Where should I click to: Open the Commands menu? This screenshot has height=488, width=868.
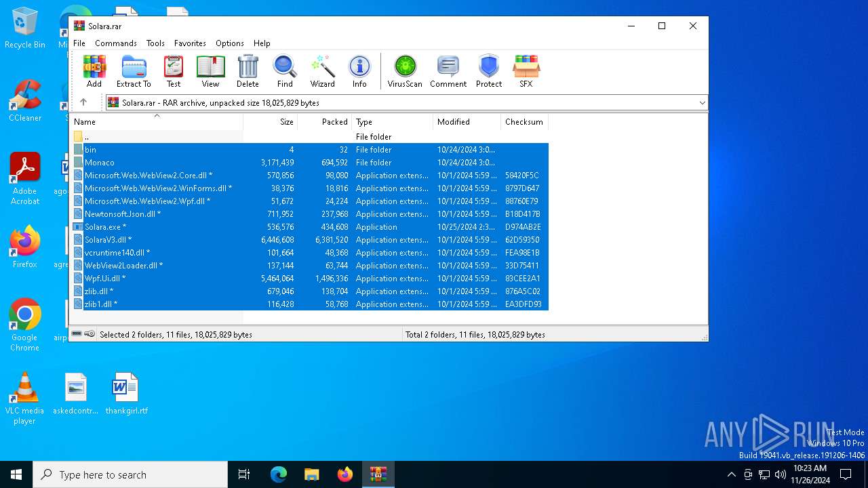116,43
